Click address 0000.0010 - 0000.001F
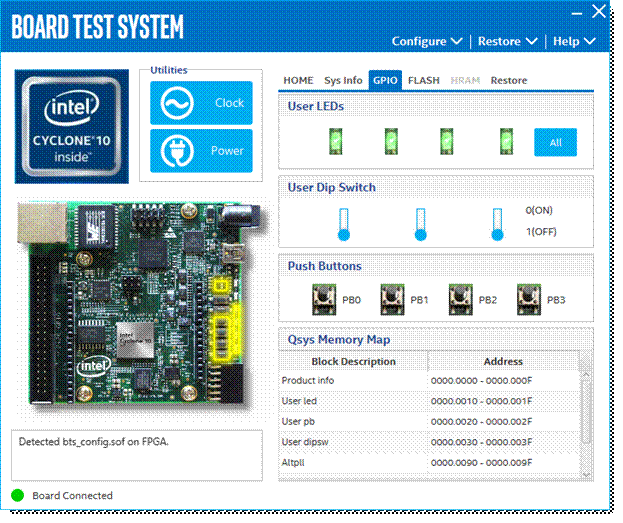623x523 pixels. 481,401
